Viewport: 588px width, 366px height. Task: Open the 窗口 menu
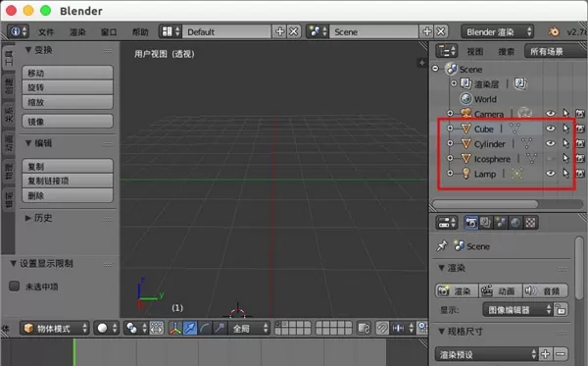click(109, 32)
